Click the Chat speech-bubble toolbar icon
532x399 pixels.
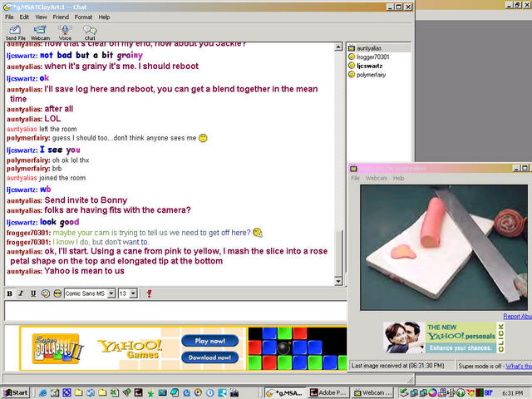click(x=90, y=32)
